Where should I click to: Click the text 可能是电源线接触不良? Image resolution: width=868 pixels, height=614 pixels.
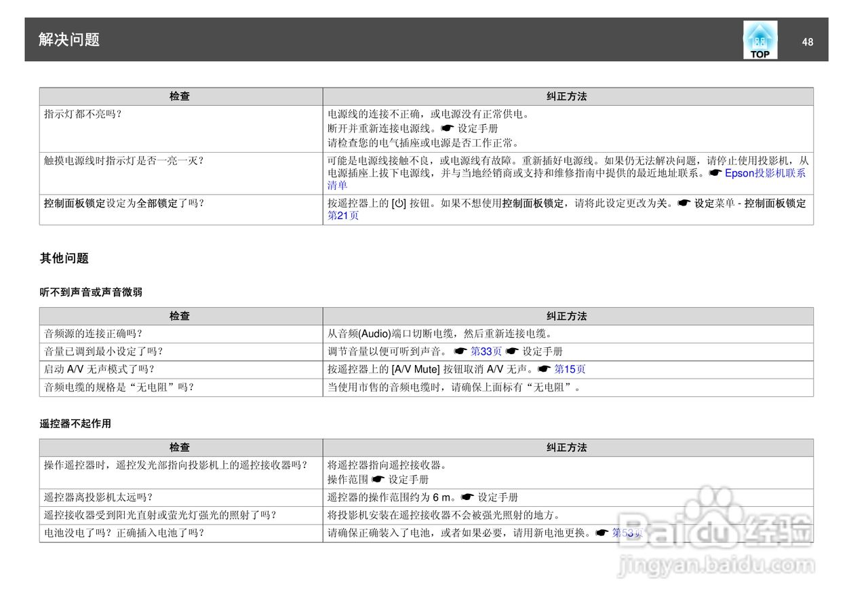[380, 161]
